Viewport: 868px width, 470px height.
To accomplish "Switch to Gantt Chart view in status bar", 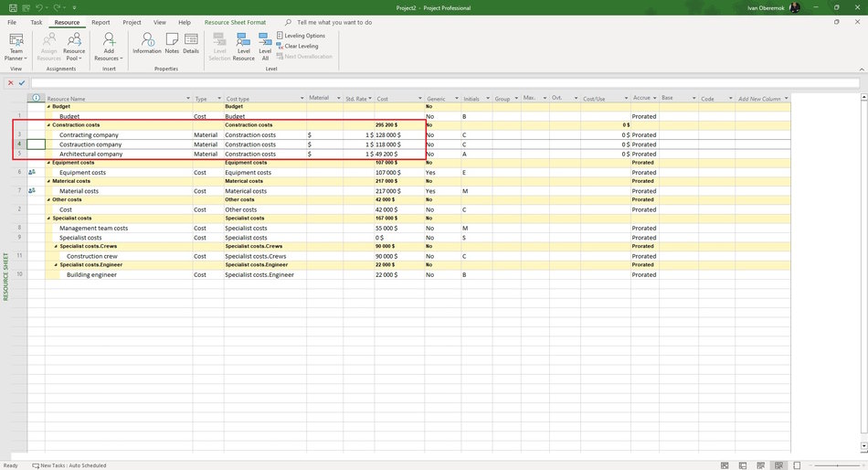I will coord(725,465).
